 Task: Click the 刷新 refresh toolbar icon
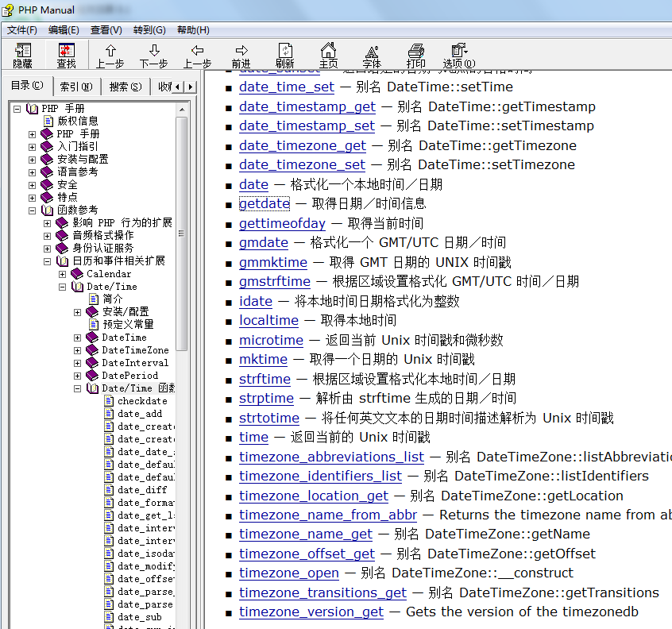click(285, 55)
